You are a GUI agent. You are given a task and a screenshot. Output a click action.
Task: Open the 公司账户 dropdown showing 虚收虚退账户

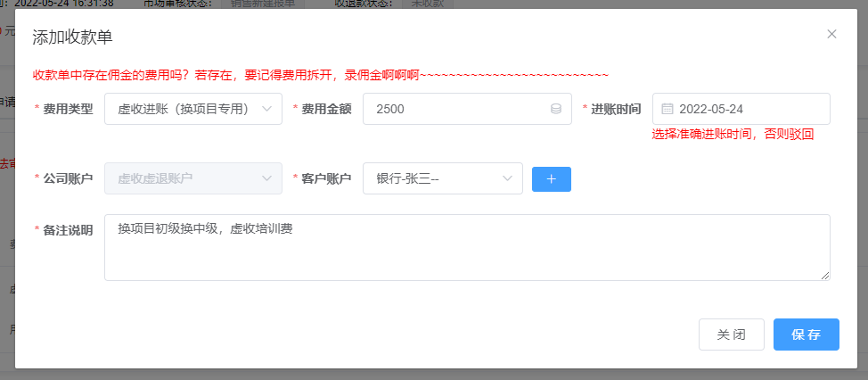[x=192, y=178]
